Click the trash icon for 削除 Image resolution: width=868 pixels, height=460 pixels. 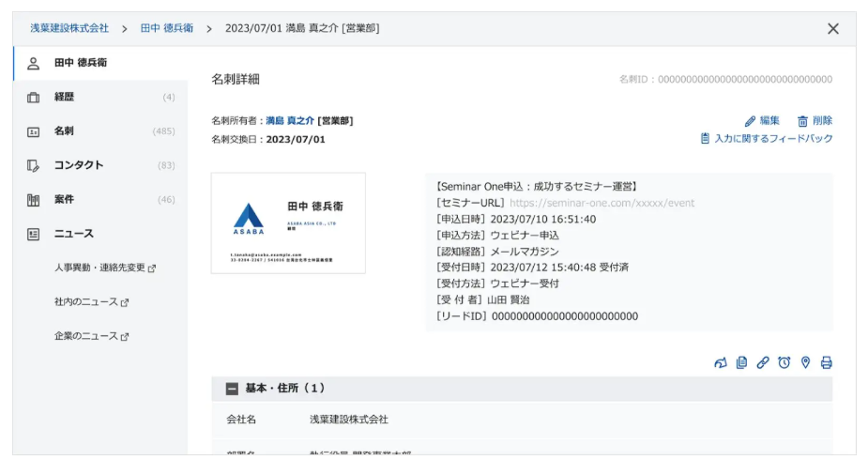coord(802,121)
